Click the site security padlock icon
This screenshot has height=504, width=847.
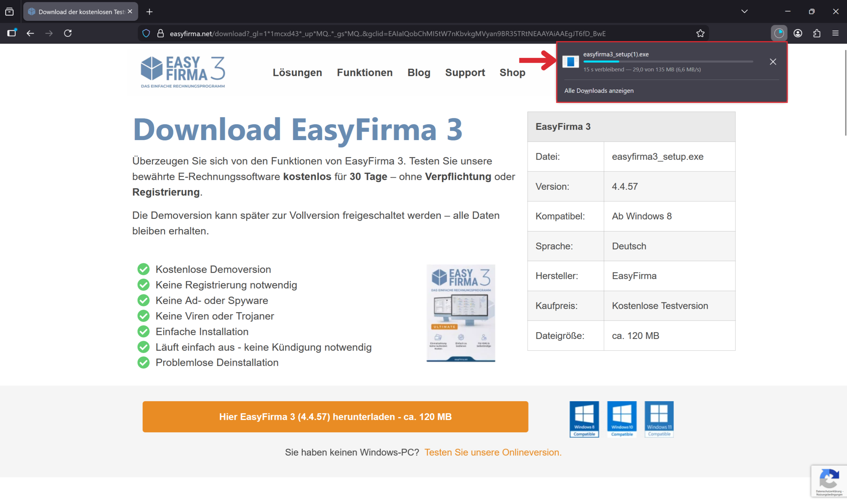click(160, 33)
